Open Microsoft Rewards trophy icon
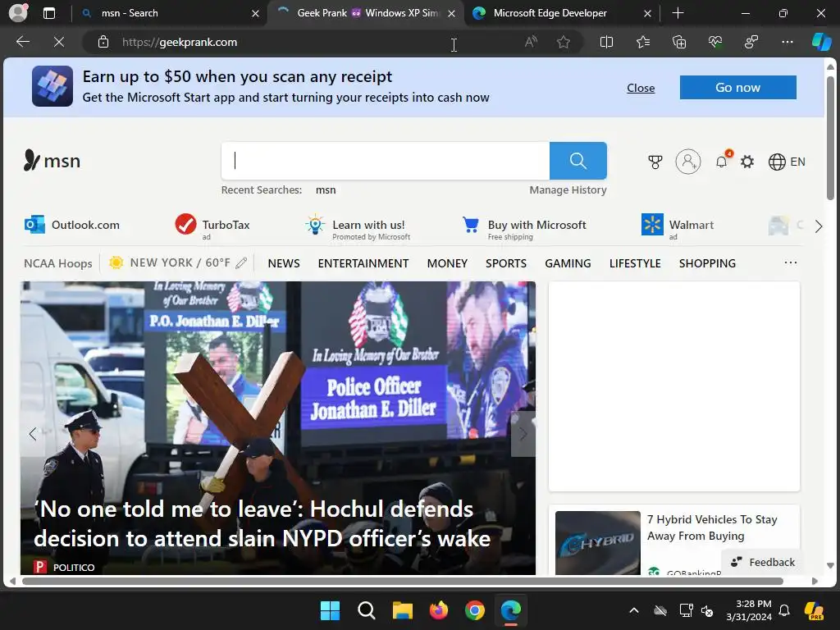The image size is (840, 630). (655, 162)
